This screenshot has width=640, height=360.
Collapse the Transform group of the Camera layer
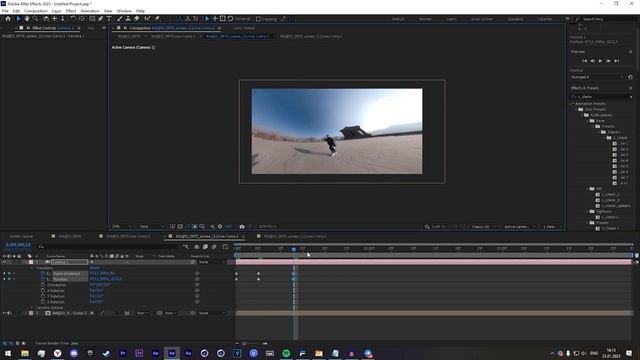pos(32,268)
